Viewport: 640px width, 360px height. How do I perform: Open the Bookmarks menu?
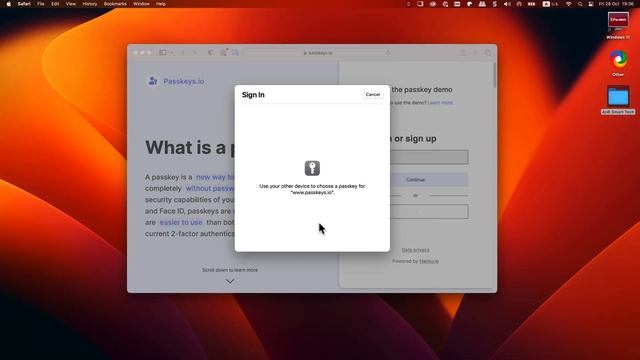pos(115,4)
